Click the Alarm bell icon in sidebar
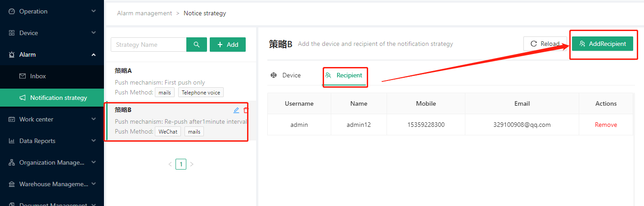Image resolution: width=644 pixels, height=206 pixels. click(x=12, y=54)
